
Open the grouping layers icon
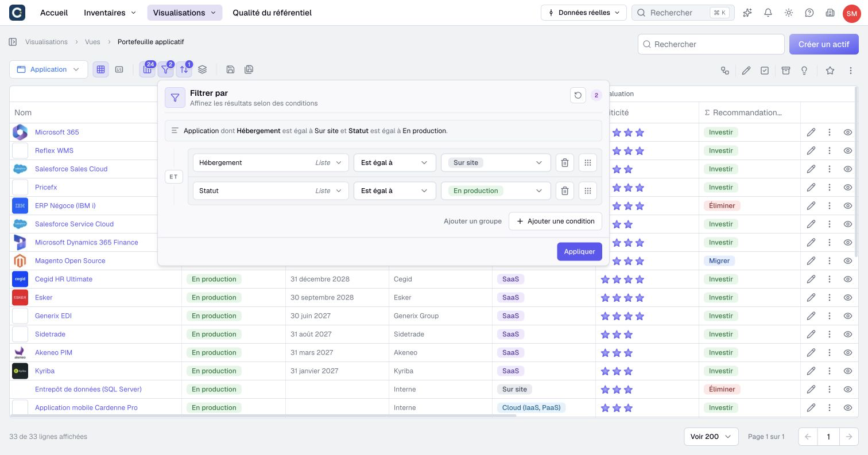pos(202,69)
